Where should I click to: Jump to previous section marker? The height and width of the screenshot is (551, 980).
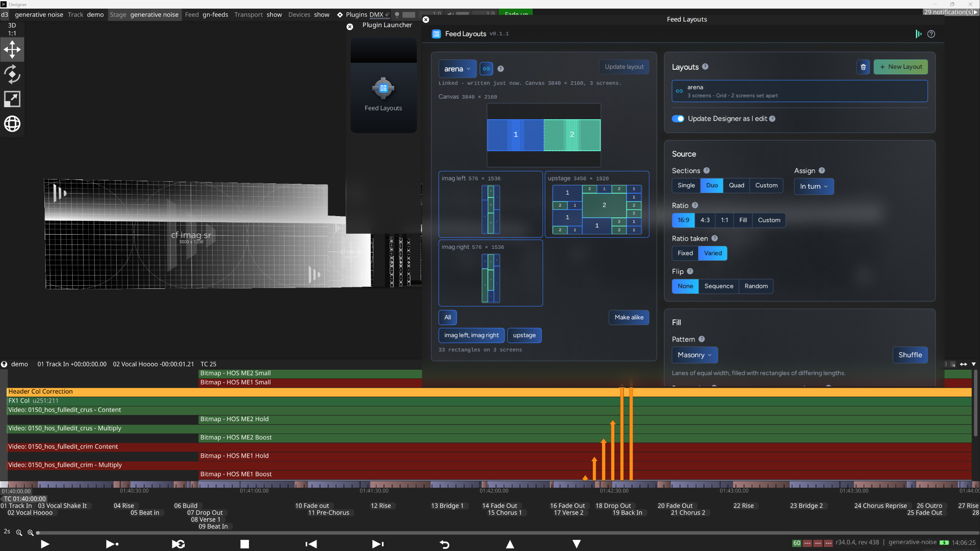[311, 544]
